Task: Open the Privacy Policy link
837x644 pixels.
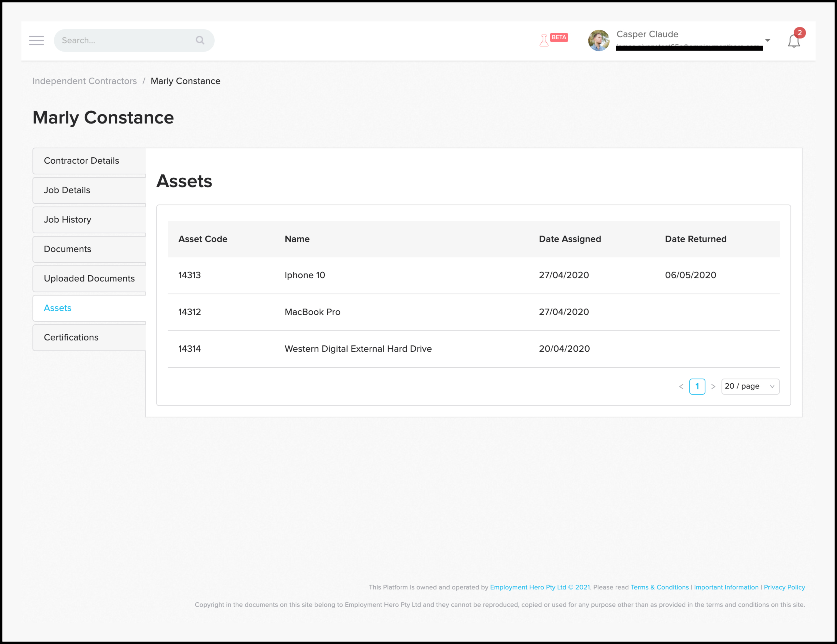Action: 784,587
